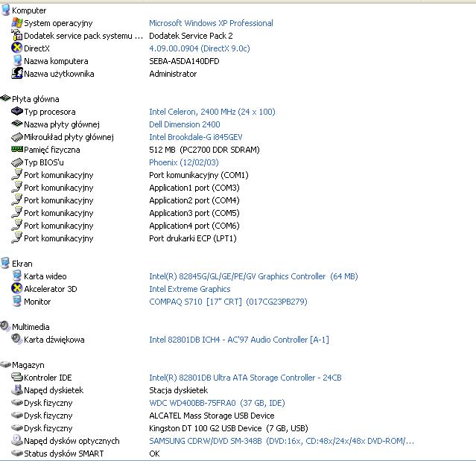Click the WDC WD400BB-75FRA0 disk link
Viewport: 476px width, 461px height.
[x=217, y=403]
